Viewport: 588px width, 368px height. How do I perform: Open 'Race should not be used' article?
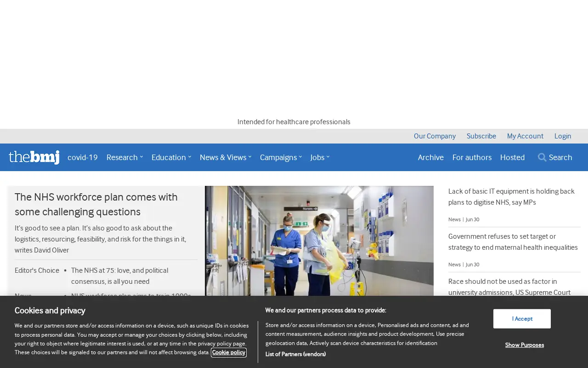[509, 287]
